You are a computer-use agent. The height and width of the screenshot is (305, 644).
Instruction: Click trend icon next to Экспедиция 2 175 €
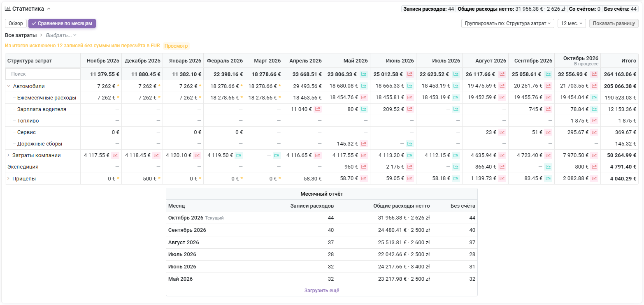[x=410, y=166]
